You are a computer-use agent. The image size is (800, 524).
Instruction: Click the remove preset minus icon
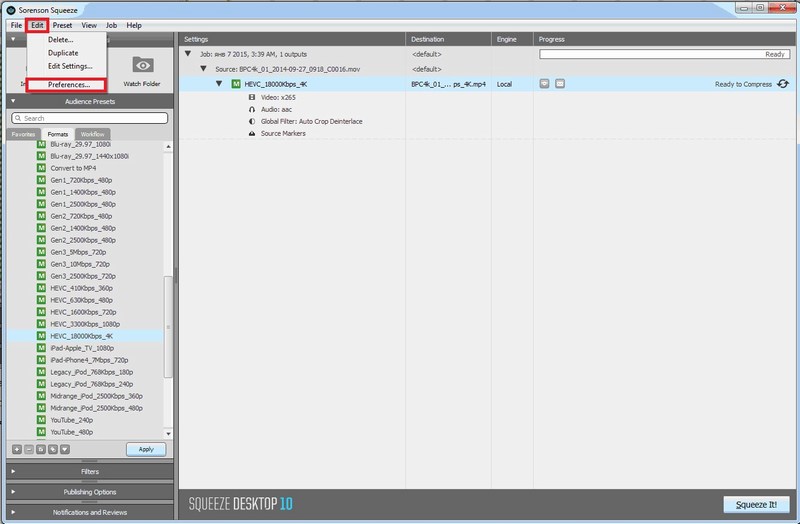pos(29,450)
